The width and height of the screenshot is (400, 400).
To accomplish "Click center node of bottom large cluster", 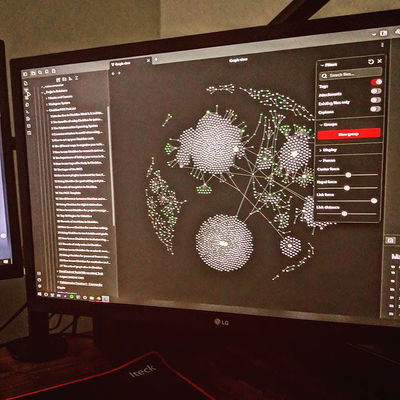I will click(x=224, y=244).
